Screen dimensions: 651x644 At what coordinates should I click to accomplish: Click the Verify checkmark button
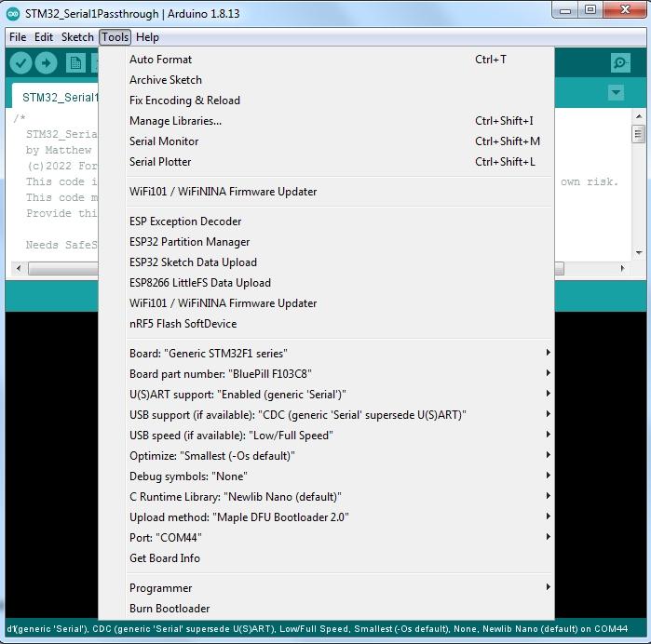click(x=20, y=63)
